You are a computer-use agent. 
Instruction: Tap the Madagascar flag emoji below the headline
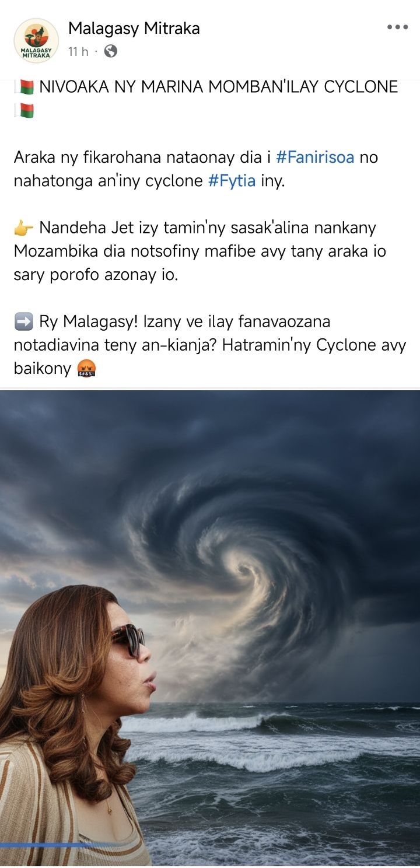click(24, 111)
